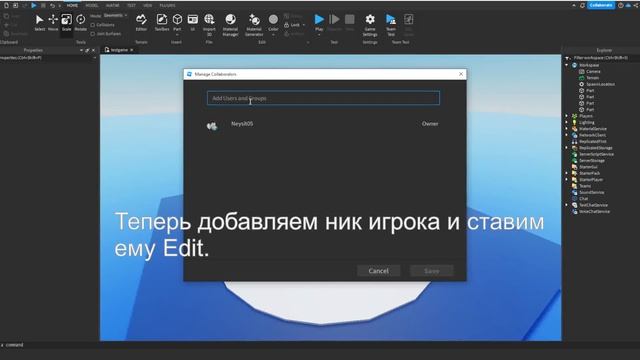This screenshot has width=640, height=360.
Task: Click the Save button in Manage Collaborators
Action: pos(431,271)
